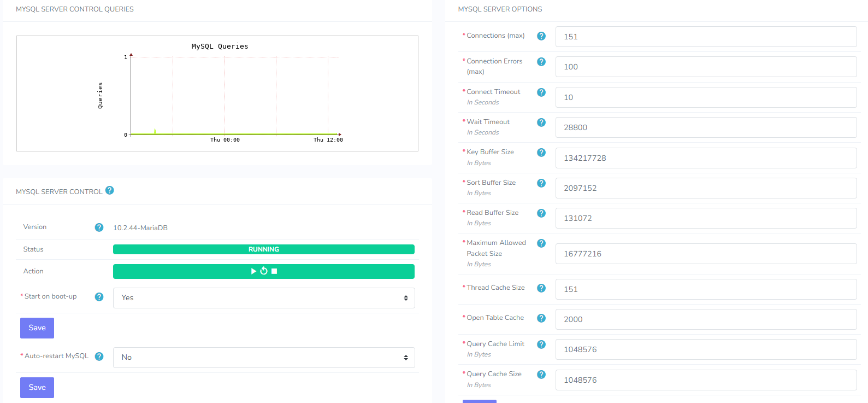
Task: Click the MYSQL SERVER OPTIONS heading
Action: [500, 9]
